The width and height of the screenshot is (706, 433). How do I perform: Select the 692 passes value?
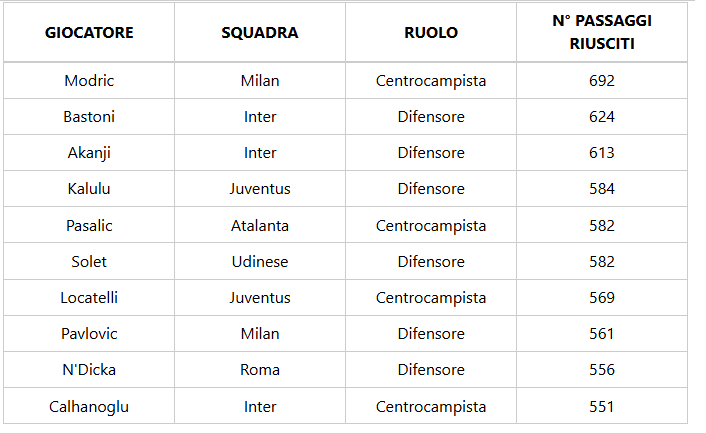click(x=602, y=81)
